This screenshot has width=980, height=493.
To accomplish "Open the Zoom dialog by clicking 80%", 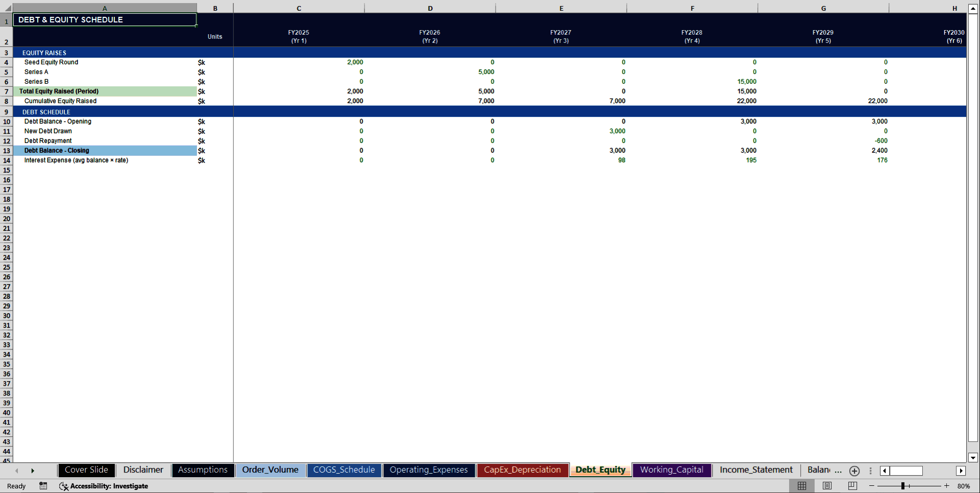I will tap(964, 486).
